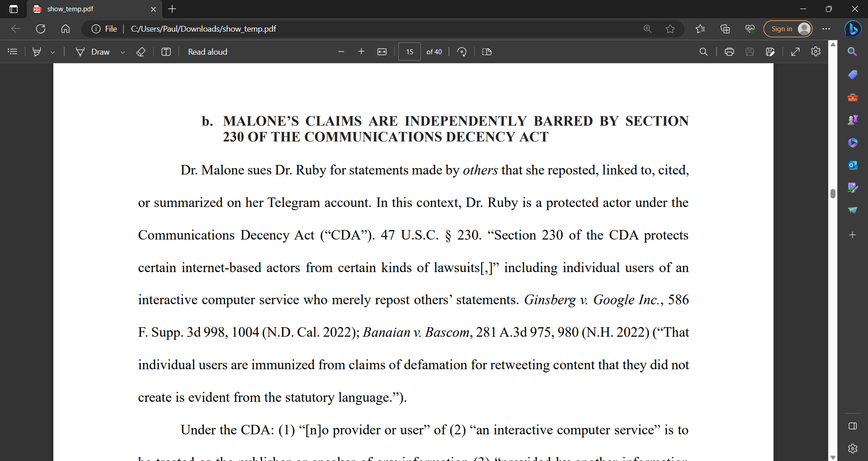Open sidebar settings gear
Screen dimensions: 868x461
853,448
